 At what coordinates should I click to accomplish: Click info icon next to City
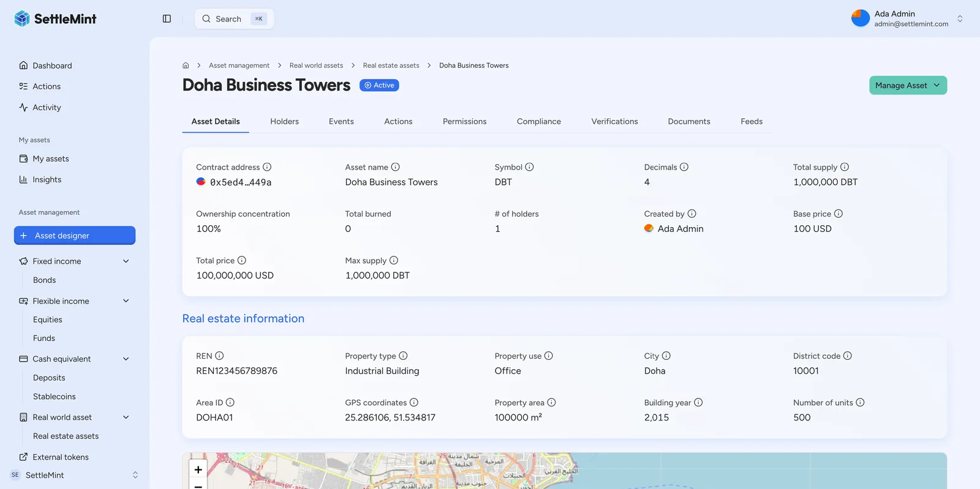pos(666,356)
